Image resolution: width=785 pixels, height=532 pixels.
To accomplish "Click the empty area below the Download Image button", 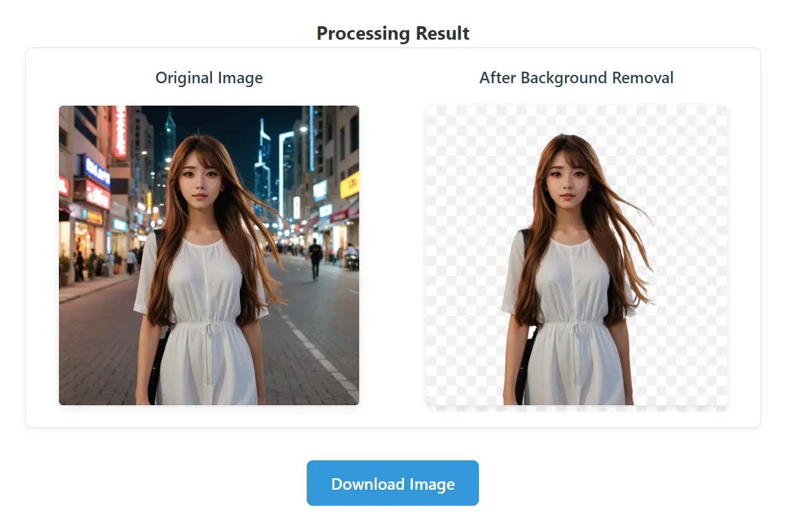I will pyautogui.click(x=392, y=522).
